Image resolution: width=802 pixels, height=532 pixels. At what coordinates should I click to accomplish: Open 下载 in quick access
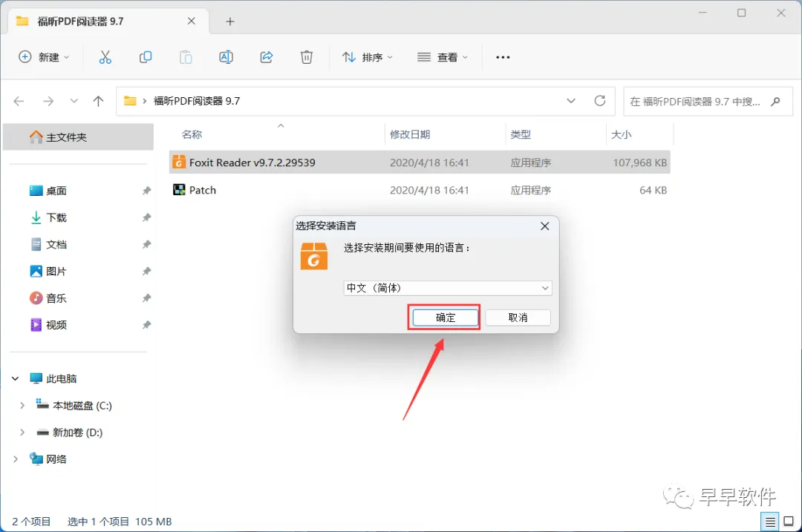pos(56,217)
